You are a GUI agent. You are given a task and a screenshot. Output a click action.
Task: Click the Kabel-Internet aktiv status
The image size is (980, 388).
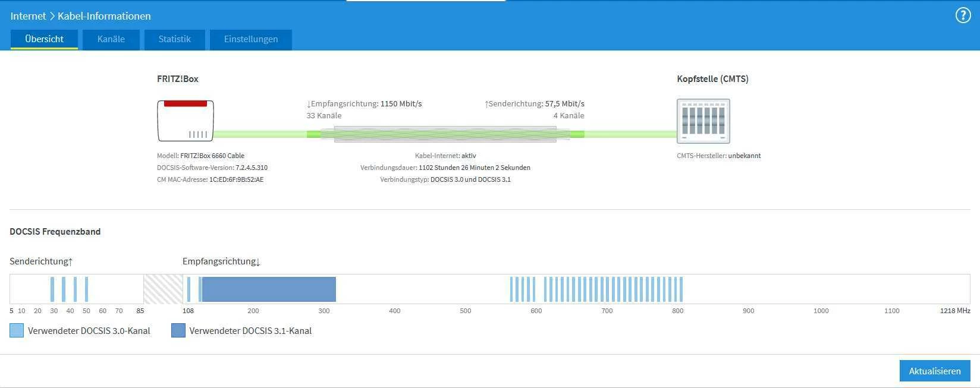point(445,156)
